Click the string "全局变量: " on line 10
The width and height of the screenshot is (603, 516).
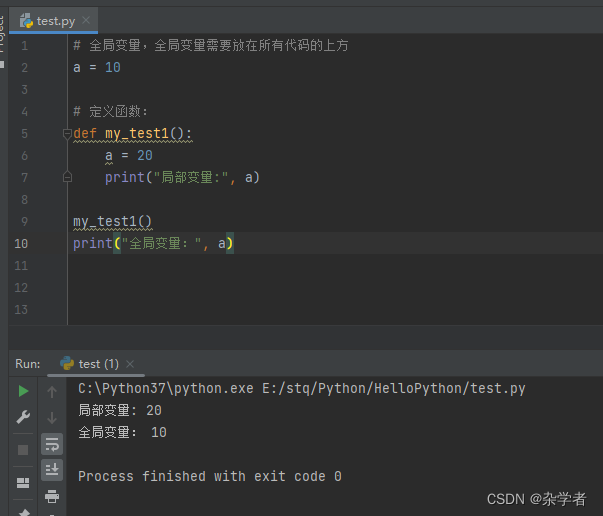(x=161, y=243)
